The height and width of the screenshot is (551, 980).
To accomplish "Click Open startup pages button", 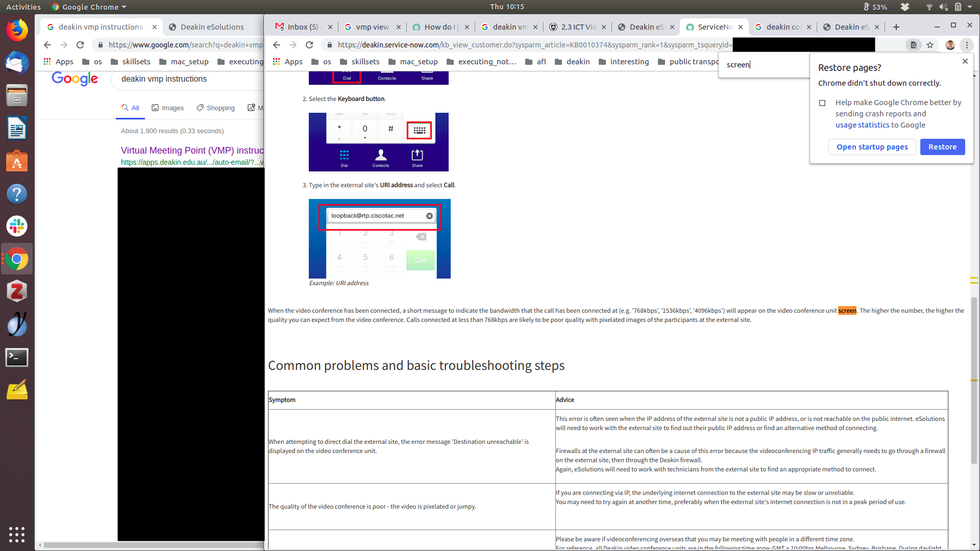I will [872, 147].
